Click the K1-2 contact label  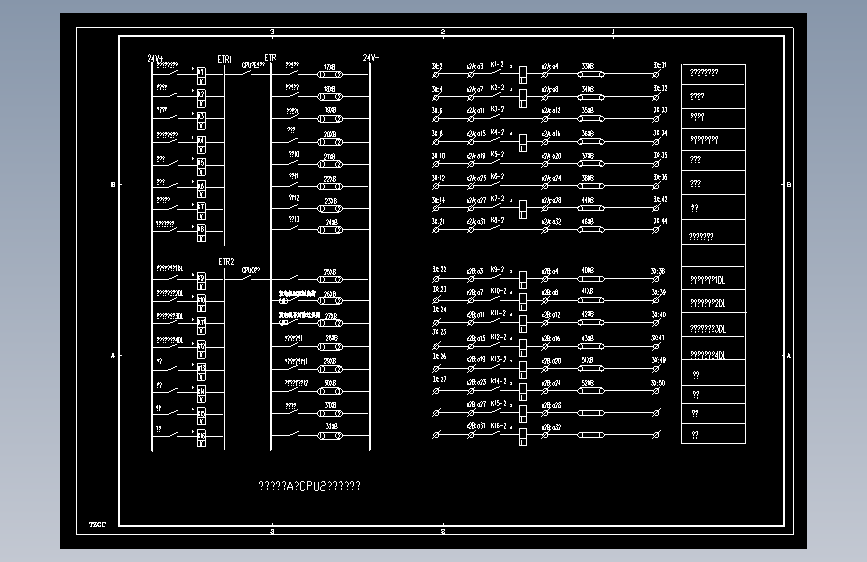[x=497, y=65]
